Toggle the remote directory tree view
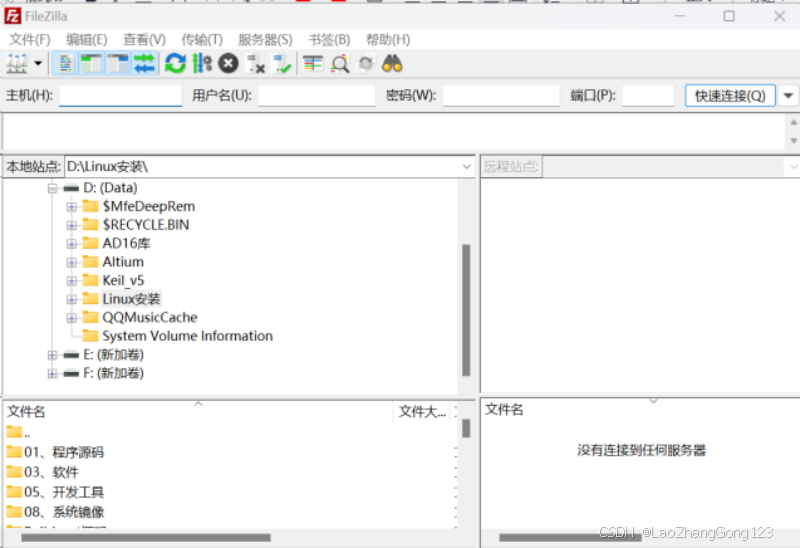 (118, 64)
